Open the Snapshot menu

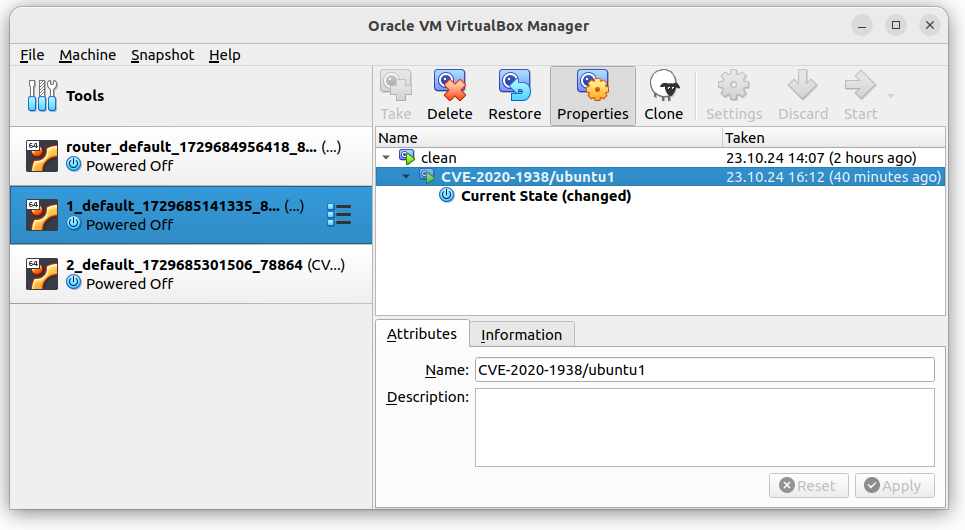click(x=162, y=55)
